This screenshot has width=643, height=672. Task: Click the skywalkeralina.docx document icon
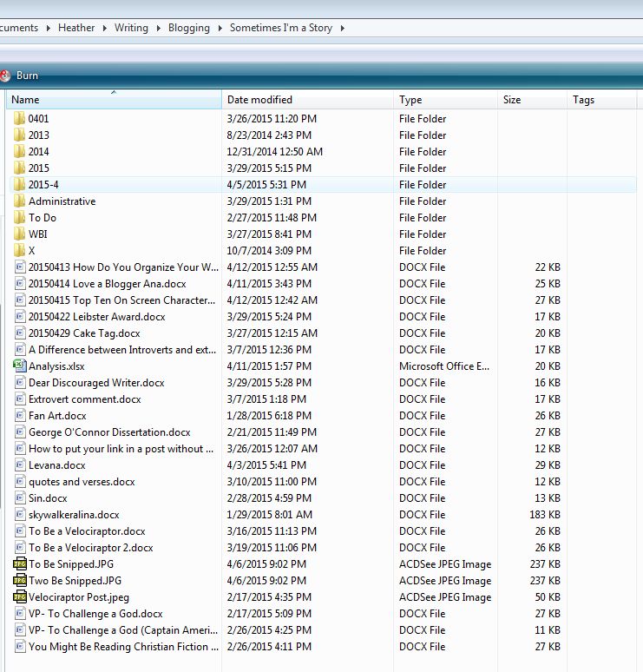pos(20,514)
